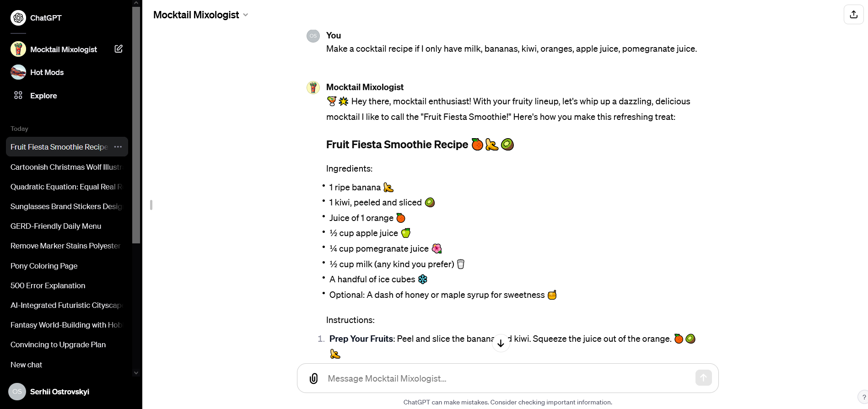Click the help question mark button
The image size is (868, 409).
pos(863,397)
